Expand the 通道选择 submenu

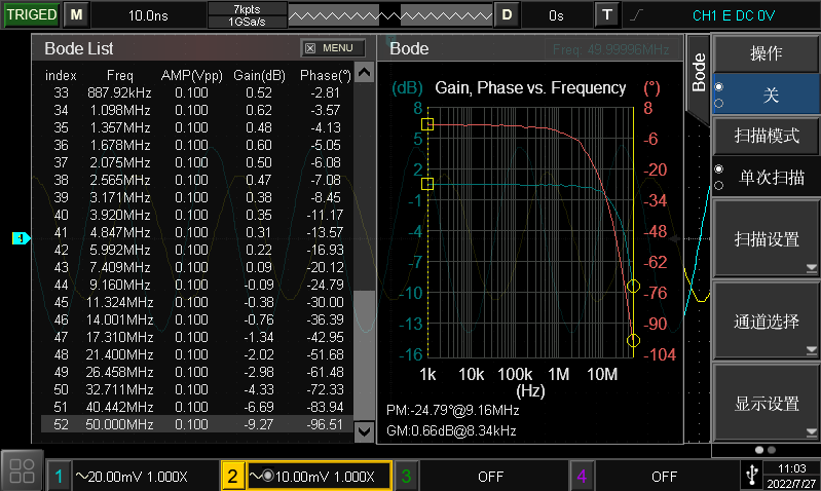pyautogui.click(x=766, y=321)
